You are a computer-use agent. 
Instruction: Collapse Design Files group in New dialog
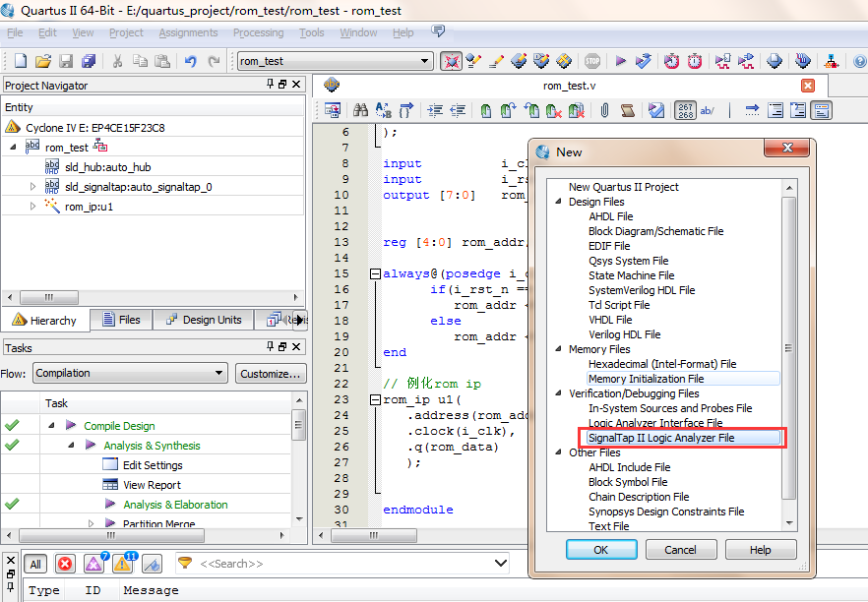tap(558, 202)
